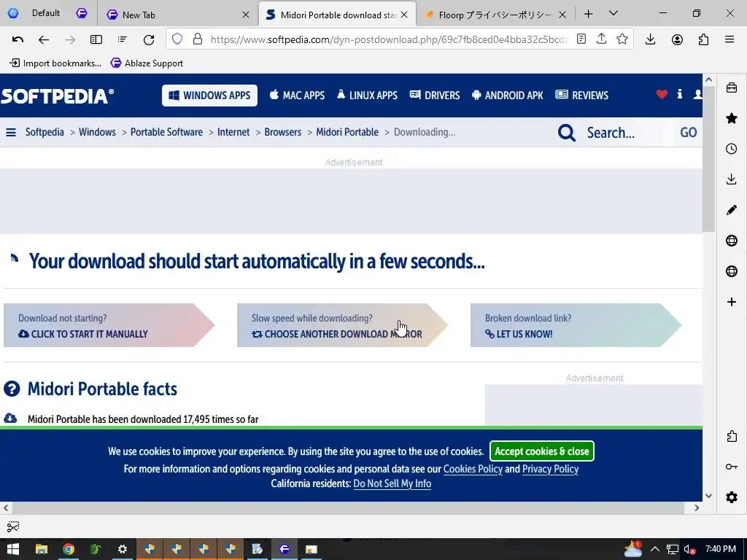Open the browser hamburger menu

pos(729,39)
